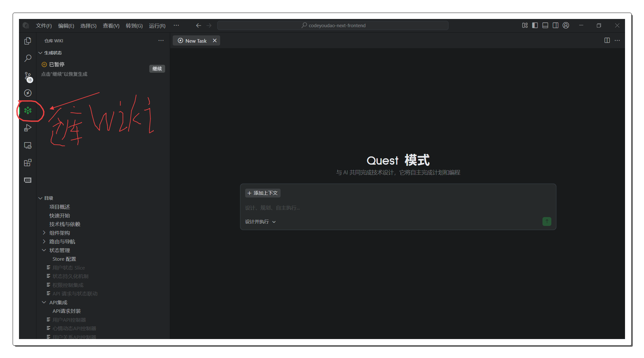Image resolution: width=644 pixels, height=358 pixels.
Task: Toggle secondary side bar visibility
Action: (x=555, y=25)
